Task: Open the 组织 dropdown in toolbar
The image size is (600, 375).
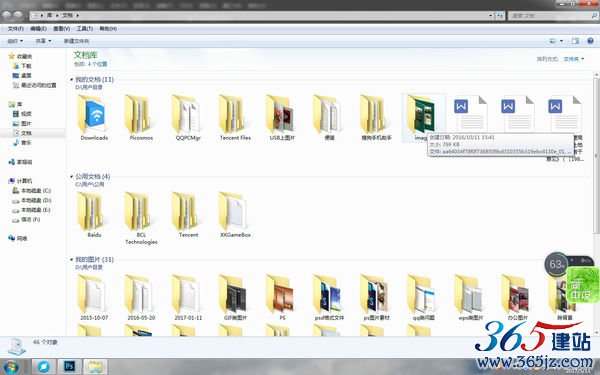Action: tap(15, 41)
